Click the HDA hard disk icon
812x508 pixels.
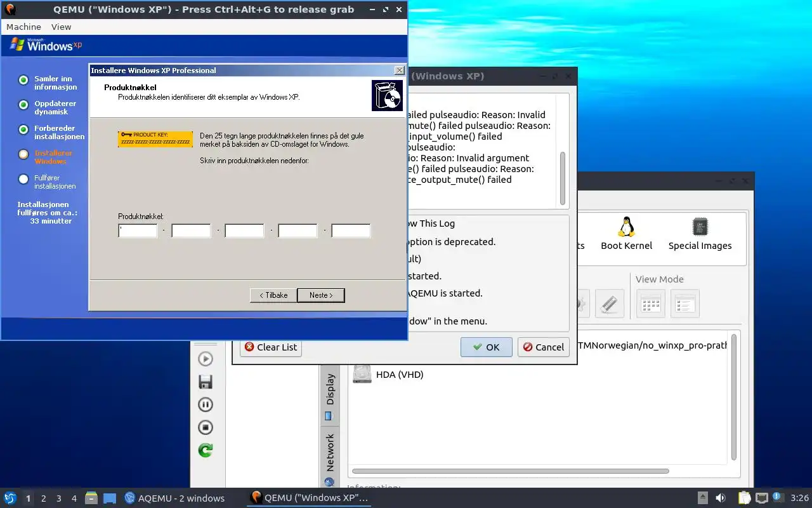[362, 373]
